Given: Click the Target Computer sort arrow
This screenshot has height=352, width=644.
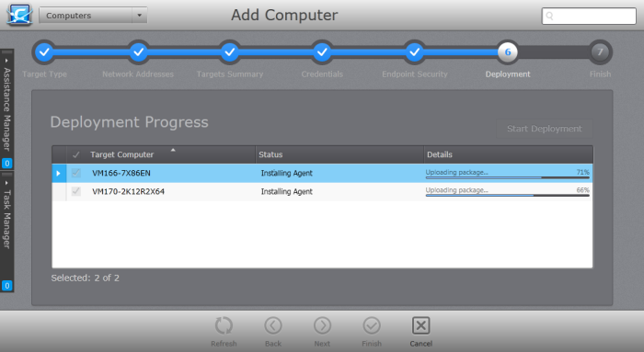Looking at the screenshot, I should 173,150.
